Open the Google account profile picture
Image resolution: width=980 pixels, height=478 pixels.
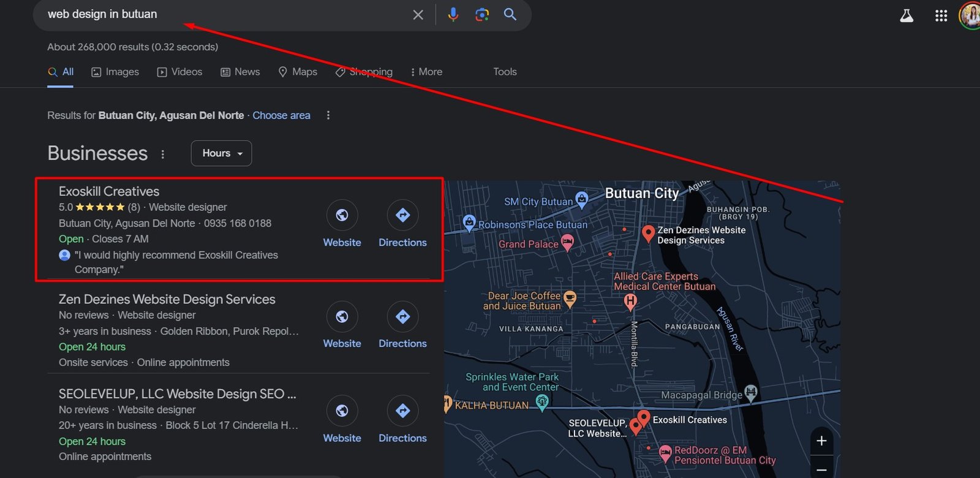tap(970, 16)
